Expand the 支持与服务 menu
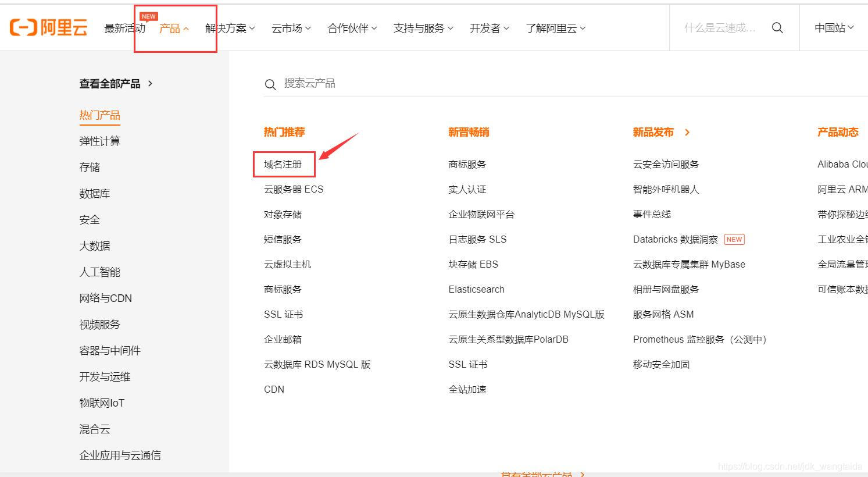 coord(423,28)
